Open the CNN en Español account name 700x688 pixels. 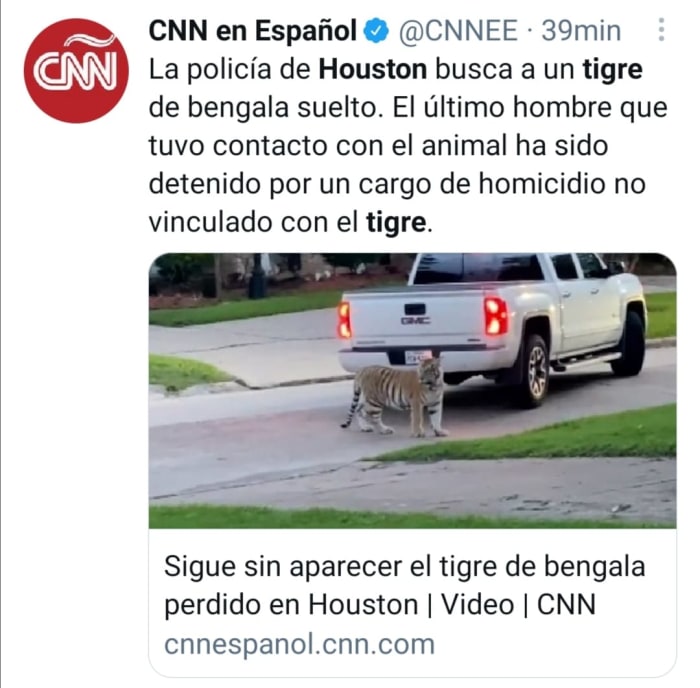point(253,31)
